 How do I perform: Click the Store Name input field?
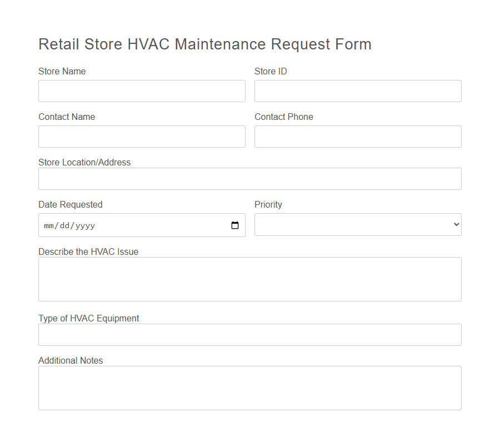click(x=142, y=91)
